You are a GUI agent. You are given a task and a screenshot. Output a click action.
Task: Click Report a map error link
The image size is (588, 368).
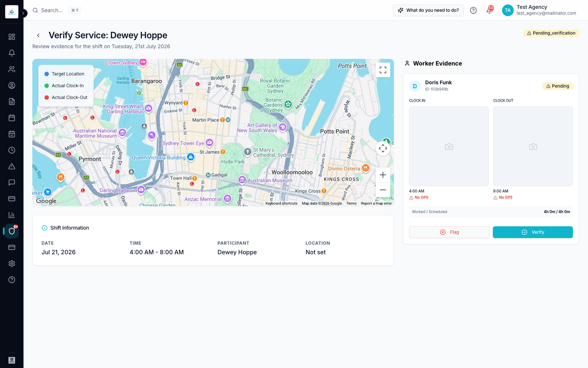[376, 204]
